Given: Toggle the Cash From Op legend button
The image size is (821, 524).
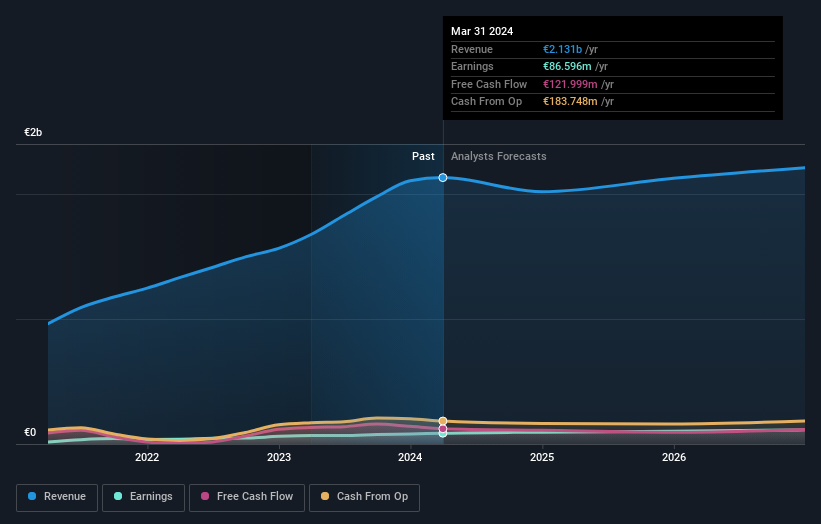Looking at the screenshot, I should coord(364,497).
